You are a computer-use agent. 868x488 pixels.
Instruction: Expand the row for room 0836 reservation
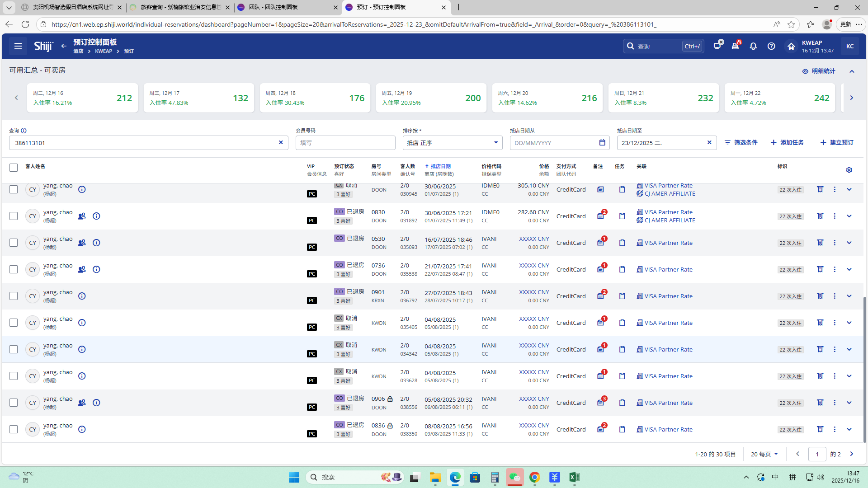pos(849,429)
